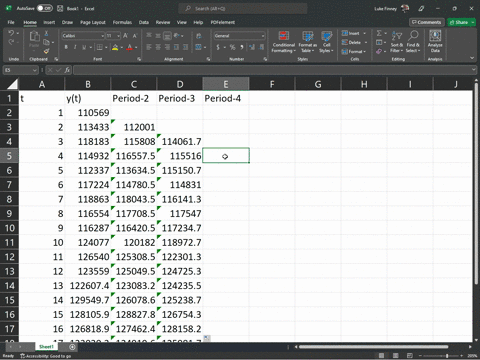Open the Sort & Filter dropdown

coord(397,42)
